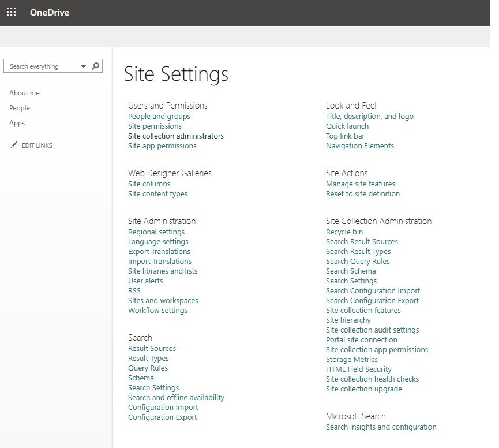
Task: Click the EDIT LINKS text link
Action: (37, 145)
